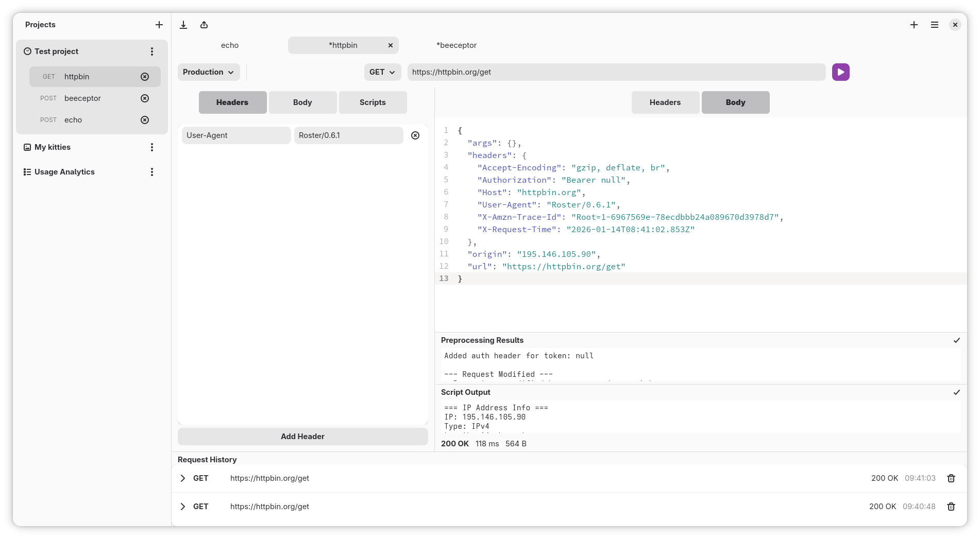Image resolution: width=980 pixels, height=539 pixels.
Task: Click the plus icon next to Projects
Action: [x=159, y=24]
